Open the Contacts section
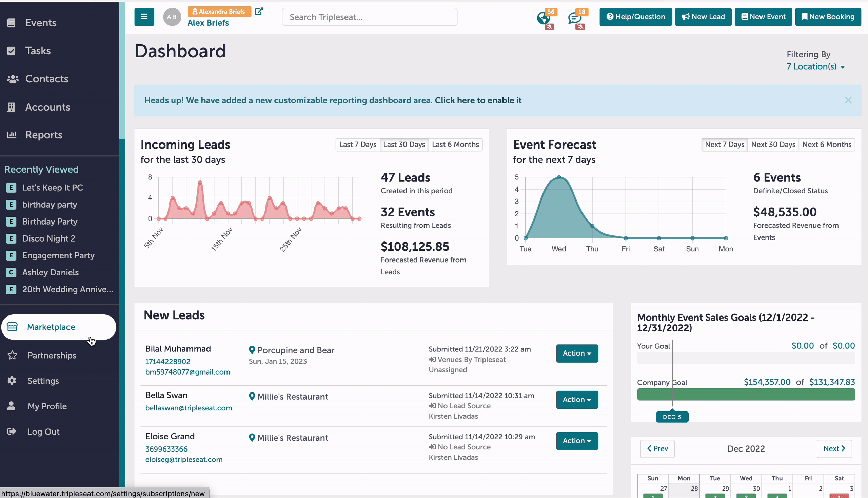The height and width of the screenshot is (498, 868). pos(47,79)
